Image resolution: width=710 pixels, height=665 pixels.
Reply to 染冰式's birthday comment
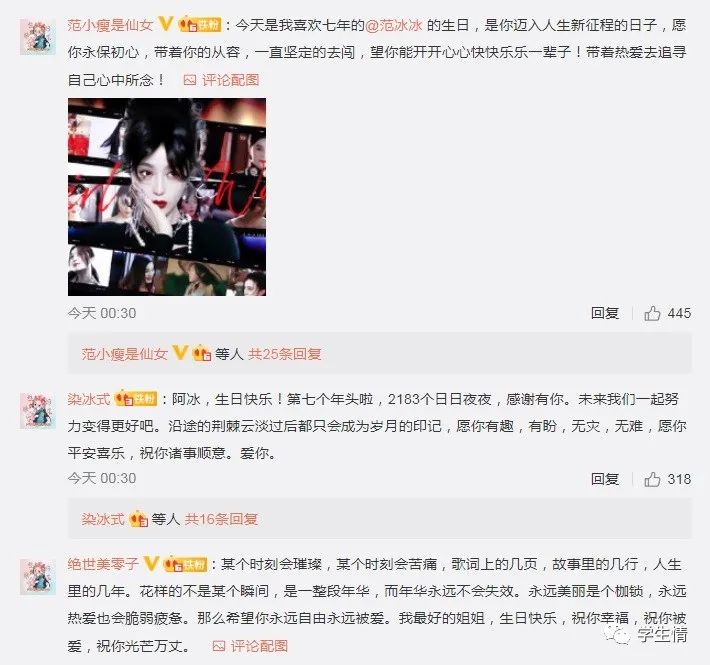[x=605, y=479]
